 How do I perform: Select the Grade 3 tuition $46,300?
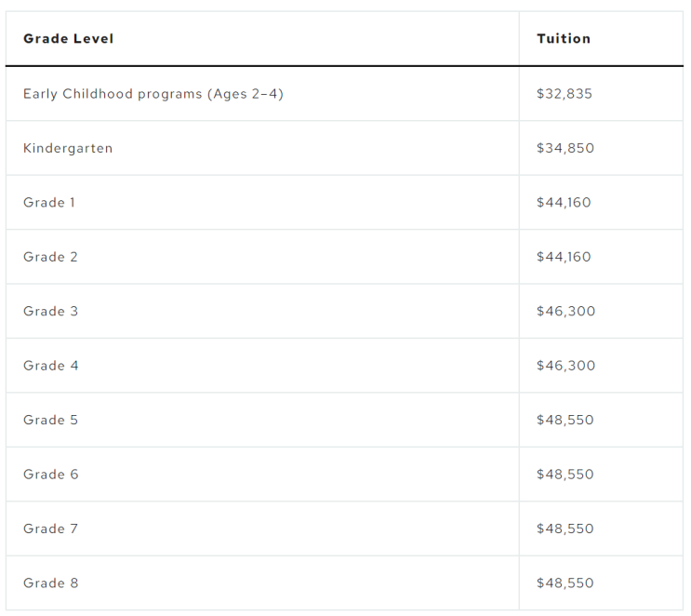tap(565, 312)
